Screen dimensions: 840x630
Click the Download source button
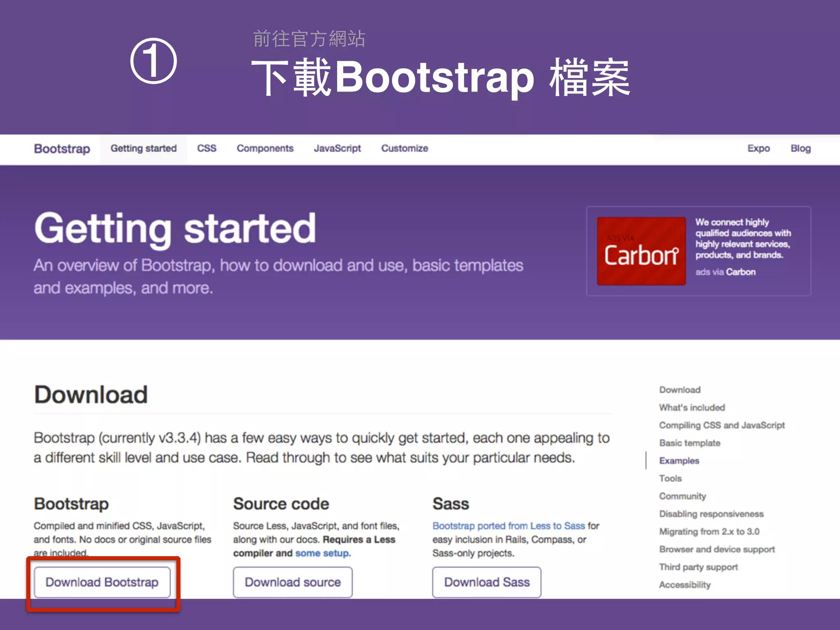point(292,582)
